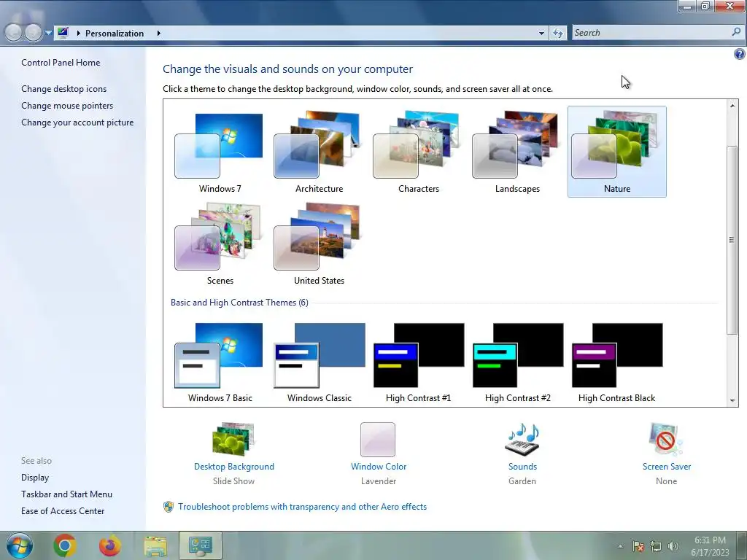Choose High Contrast #1 theme
Screen dimensions: 747x560
click(x=418, y=363)
